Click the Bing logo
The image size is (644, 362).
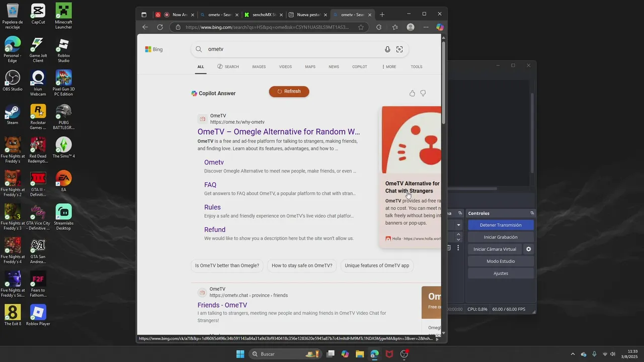click(x=154, y=49)
